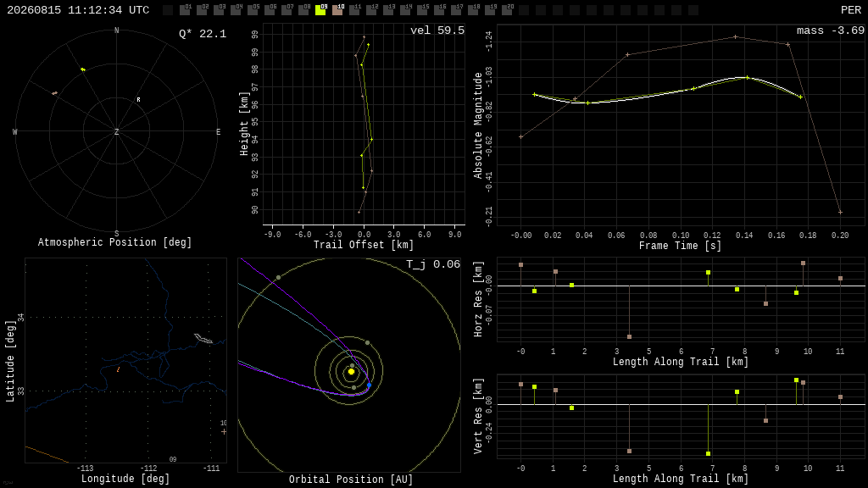868x488 pixels.
Task: Click the station 10 cross marker on map
Action: (x=224, y=431)
